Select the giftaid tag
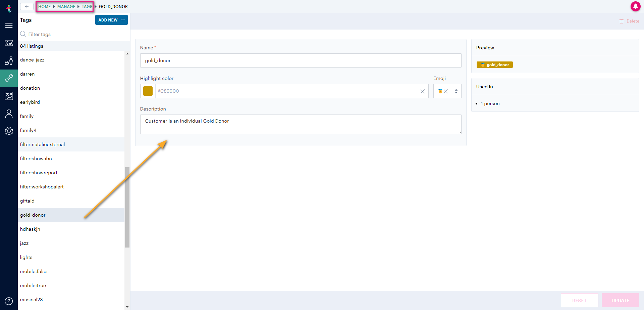 point(71,201)
